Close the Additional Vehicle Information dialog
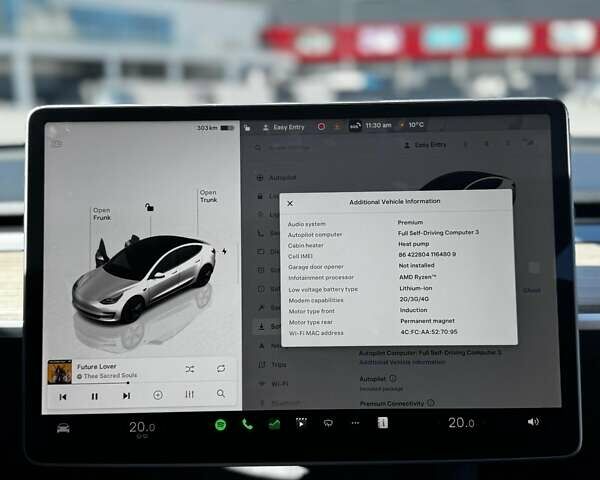Image resolution: width=600 pixels, height=480 pixels. 290,203
